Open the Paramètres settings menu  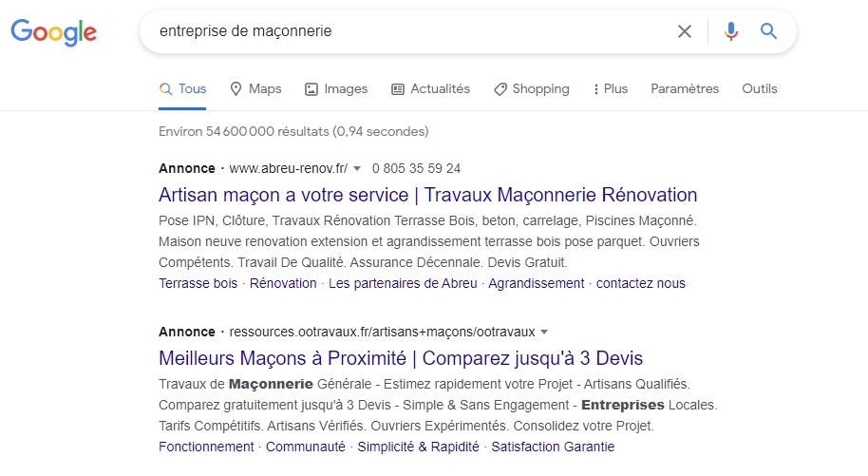(685, 88)
